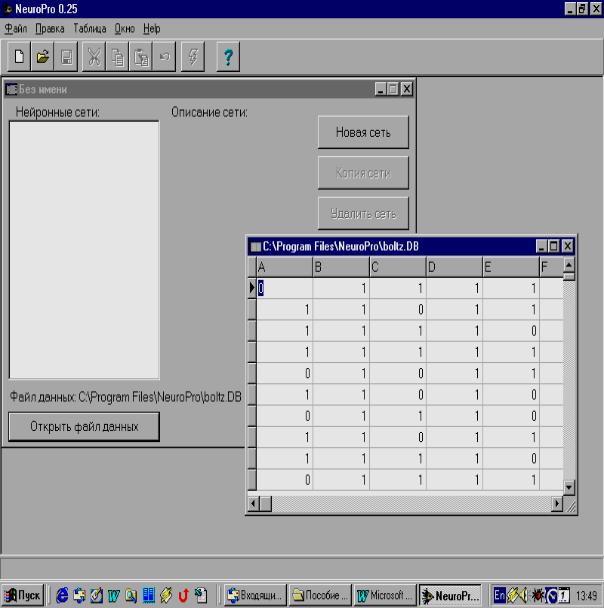The height and width of the screenshot is (608, 604).
Task: Open the Help menu
Action: tap(152, 29)
